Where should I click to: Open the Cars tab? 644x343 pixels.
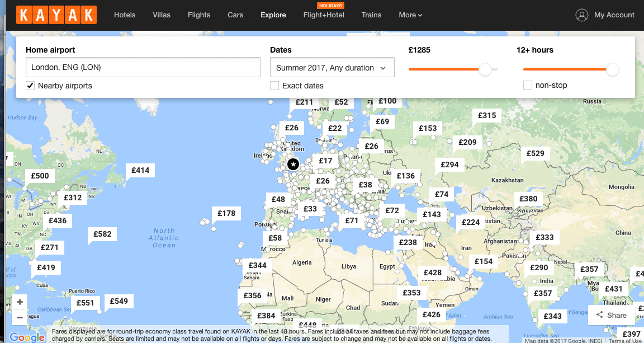coord(235,15)
